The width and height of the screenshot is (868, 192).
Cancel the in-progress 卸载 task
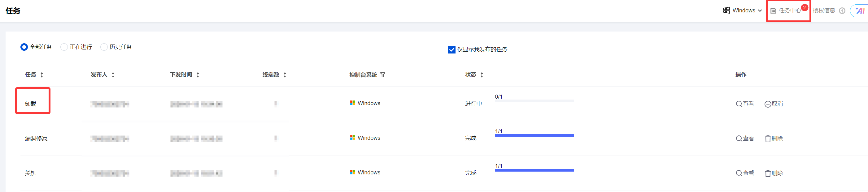pos(774,104)
